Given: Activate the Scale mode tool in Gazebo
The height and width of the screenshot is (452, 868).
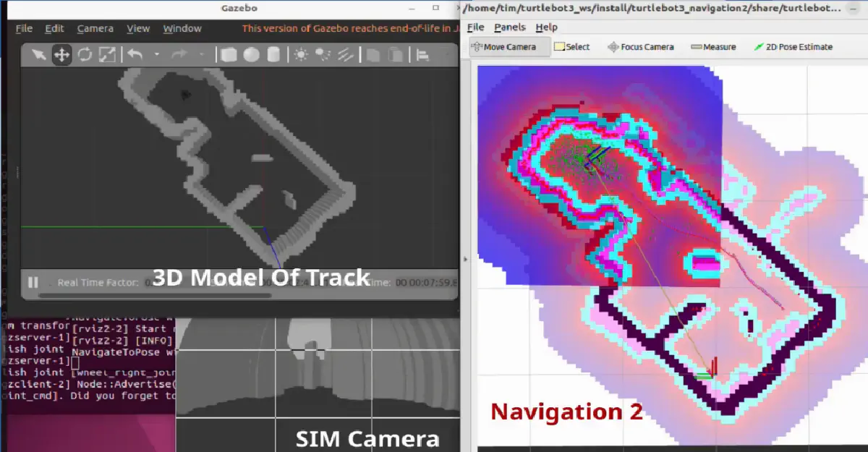Looking at the screenshot, I should (x=107, y=55).
